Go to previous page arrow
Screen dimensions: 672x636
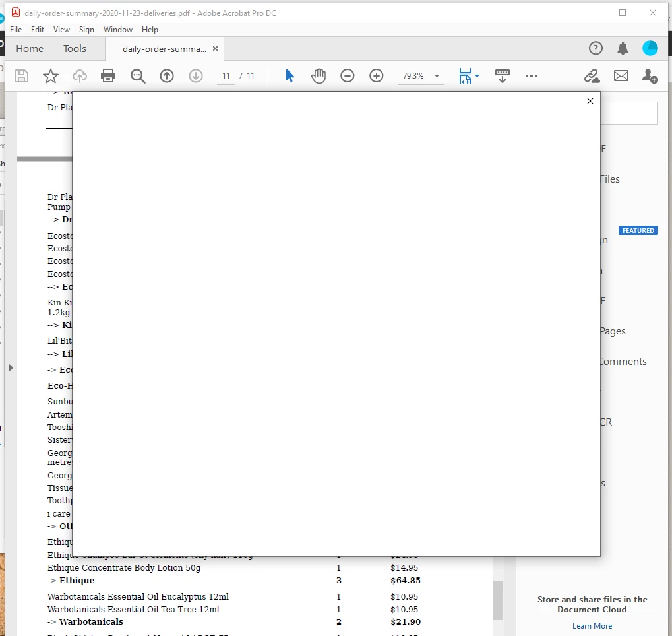(167, 76)
